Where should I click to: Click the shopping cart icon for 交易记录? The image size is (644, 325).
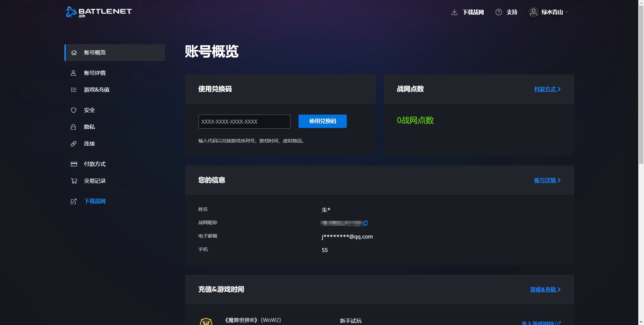74,181
